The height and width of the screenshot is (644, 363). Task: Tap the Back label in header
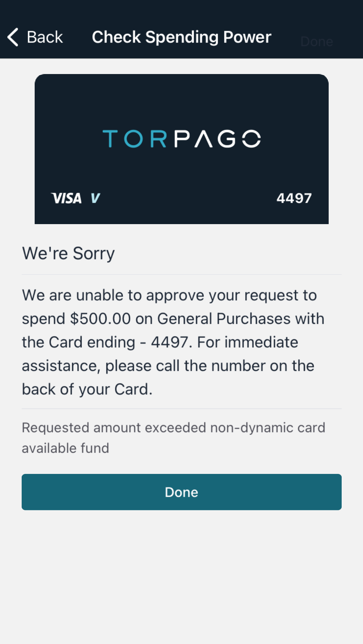(x=45, y=37)
